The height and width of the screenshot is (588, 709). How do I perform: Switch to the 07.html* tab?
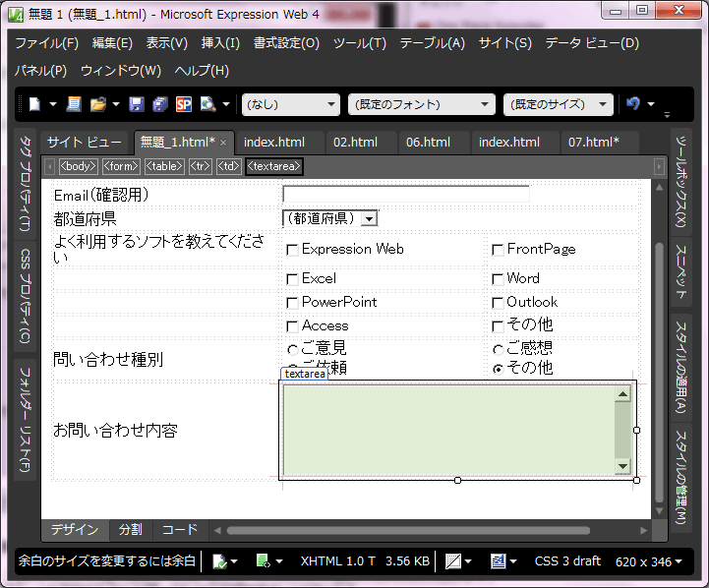click(594, 143)
